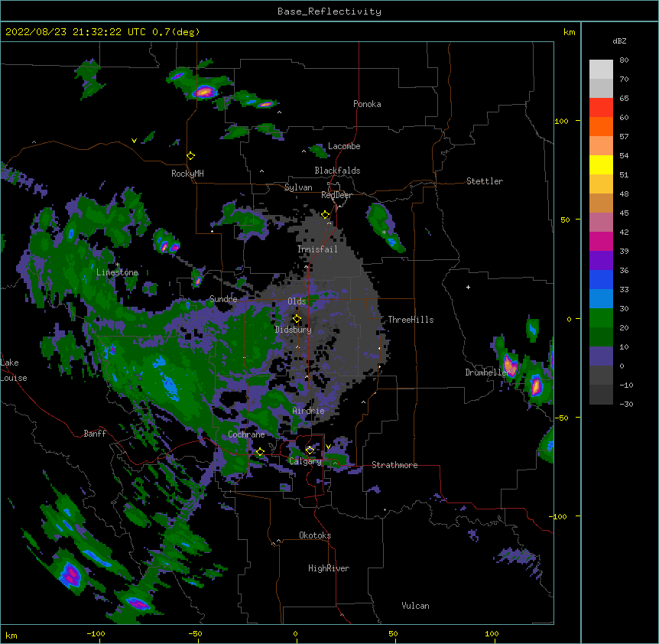Click the 65 value on the dBZ legend
The width and height of the screenshot is (659, 644).
(x=624, y=99)
